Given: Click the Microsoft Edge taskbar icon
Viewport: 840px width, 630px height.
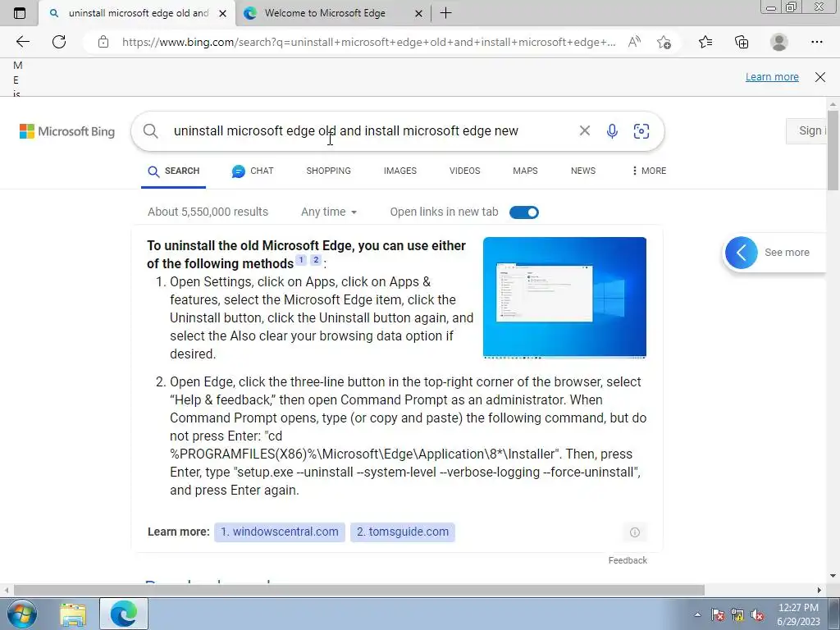Looking at the screenshot, I should tap(124, 614).
